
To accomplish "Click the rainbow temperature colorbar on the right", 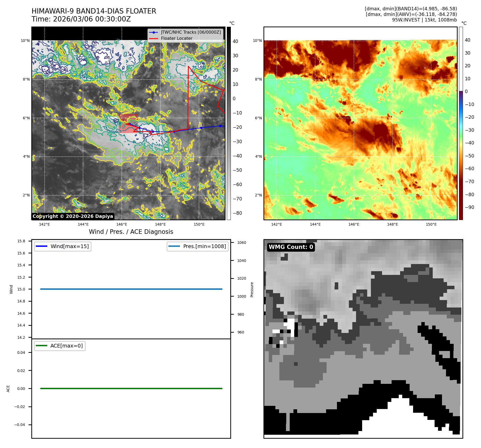I will pyautogui.click(x=461, y=123).
